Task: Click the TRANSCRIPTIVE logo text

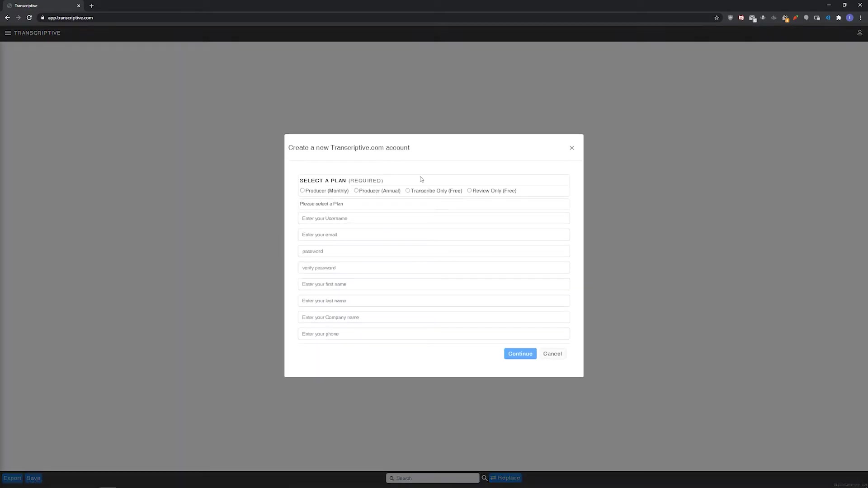Action: (37, 33)
